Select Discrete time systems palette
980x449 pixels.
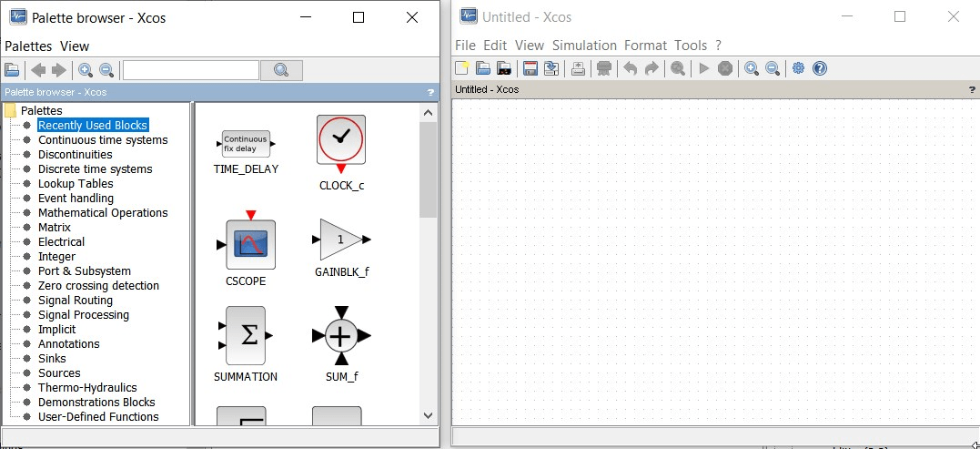point(95,168)
